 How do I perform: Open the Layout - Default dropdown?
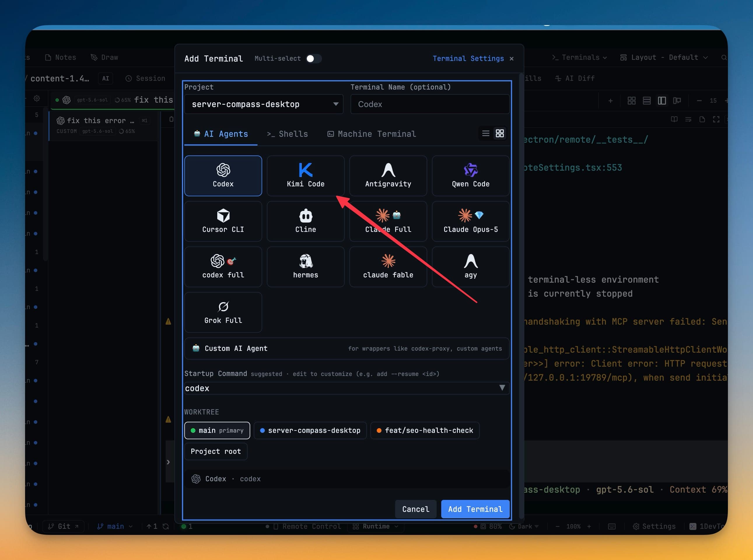click(664, 58)
